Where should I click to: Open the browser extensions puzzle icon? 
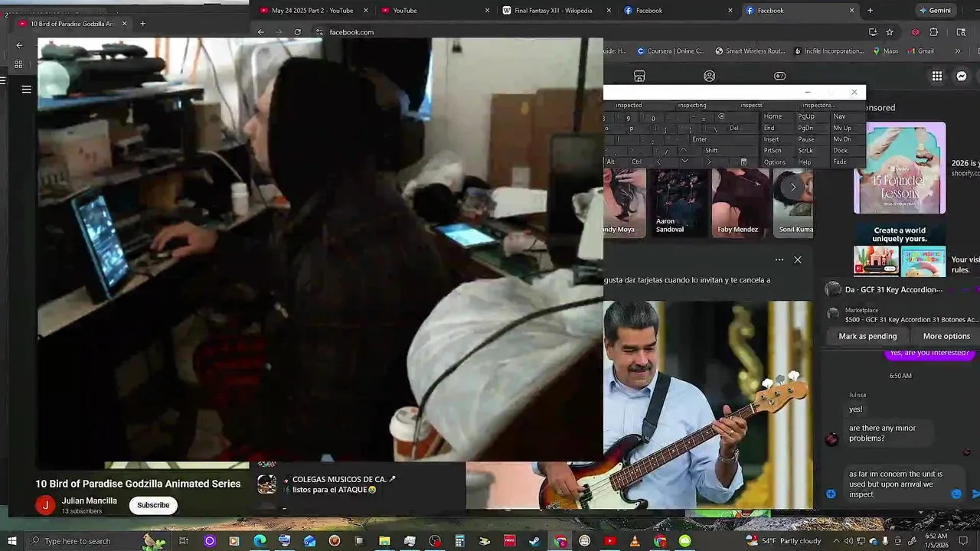pyautogui.click(x=934, y=32)
